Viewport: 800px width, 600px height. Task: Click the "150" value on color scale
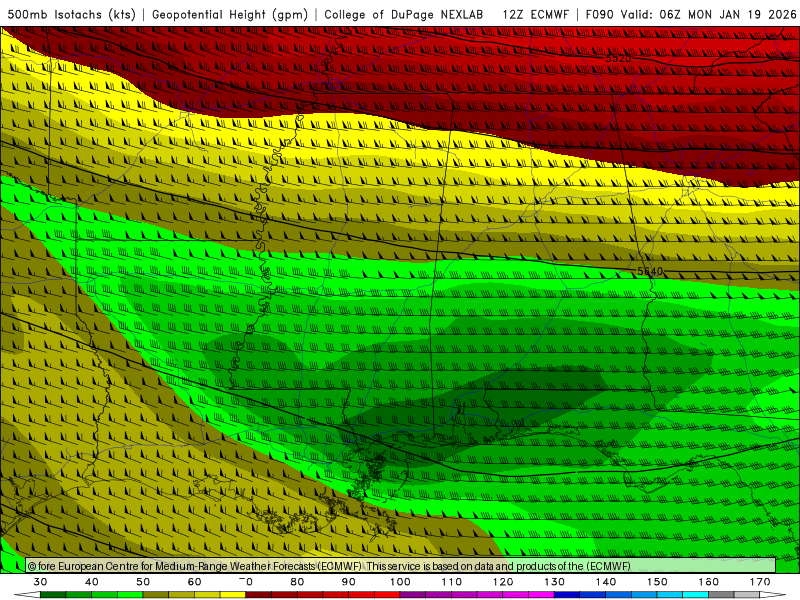657,582
